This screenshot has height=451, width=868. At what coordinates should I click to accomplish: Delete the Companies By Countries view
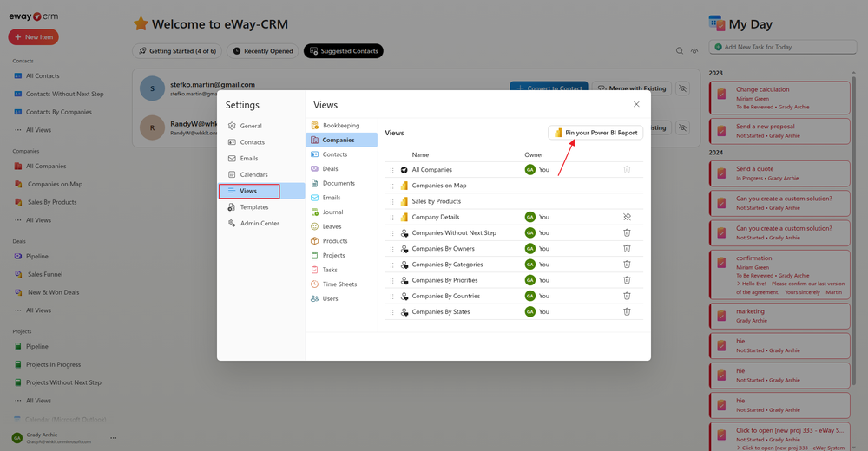(x=627, y=296)
